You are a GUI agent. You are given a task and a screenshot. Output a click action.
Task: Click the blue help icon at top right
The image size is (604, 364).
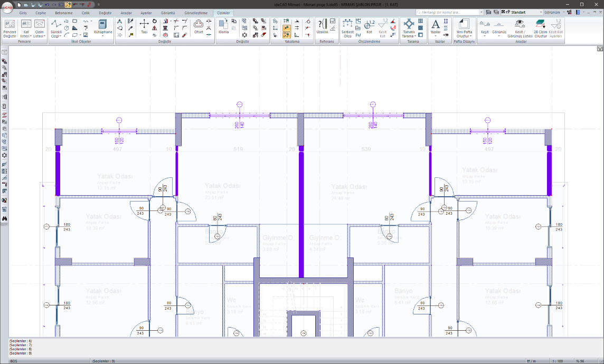[x=578, y=12]
